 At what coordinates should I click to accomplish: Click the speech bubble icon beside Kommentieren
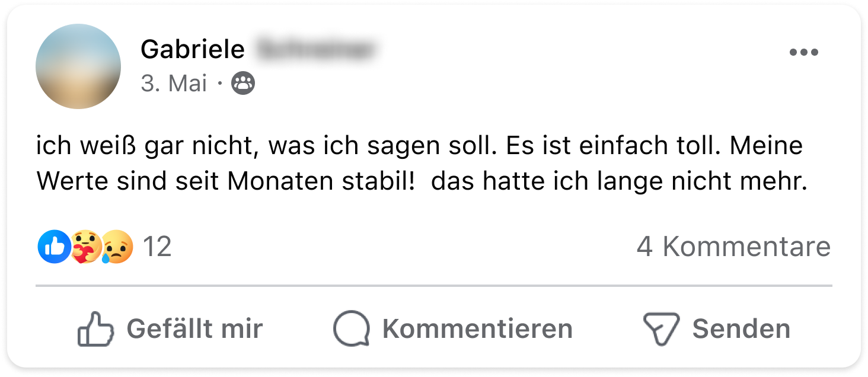coord(352,328)
